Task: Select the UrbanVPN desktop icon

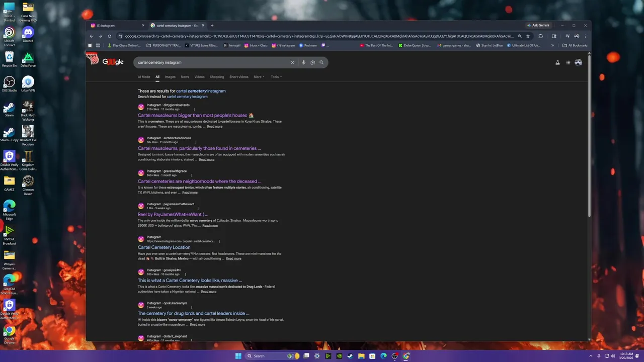Action: (x=28, y=84)
